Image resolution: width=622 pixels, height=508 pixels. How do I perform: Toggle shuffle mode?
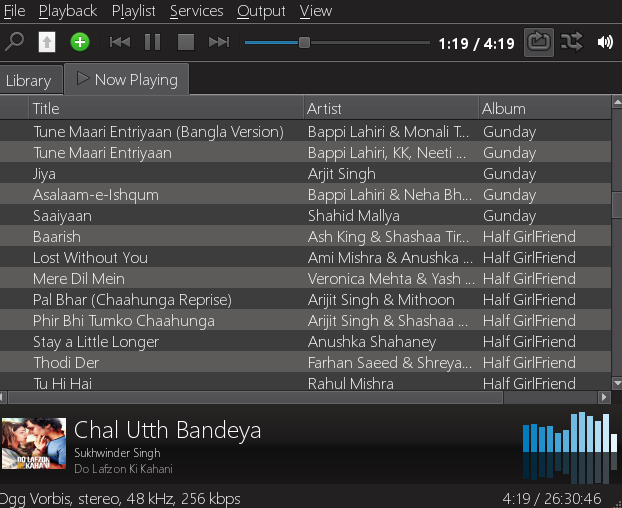[x=571, y=42]
